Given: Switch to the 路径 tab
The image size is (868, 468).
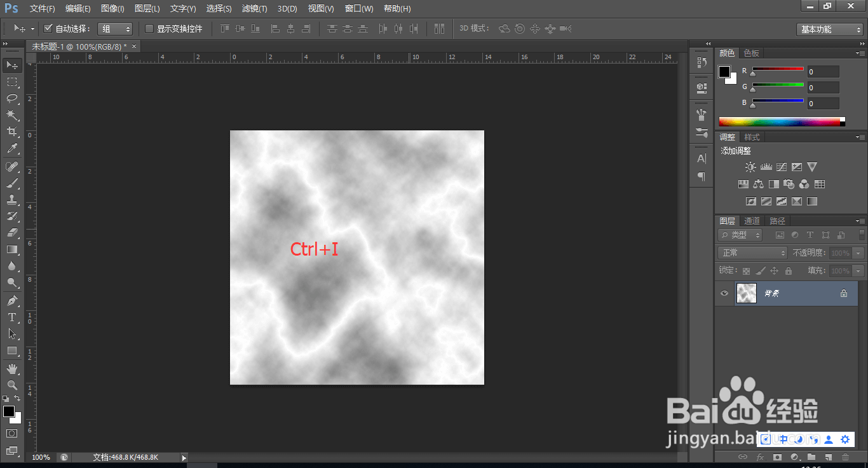Looking at the screenshot, I should [777, 221].
